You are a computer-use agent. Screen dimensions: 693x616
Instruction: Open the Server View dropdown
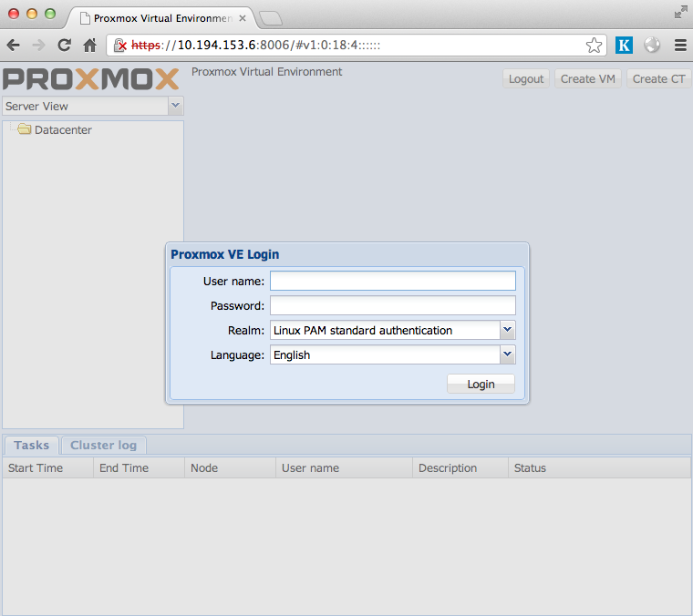[175, 106]
